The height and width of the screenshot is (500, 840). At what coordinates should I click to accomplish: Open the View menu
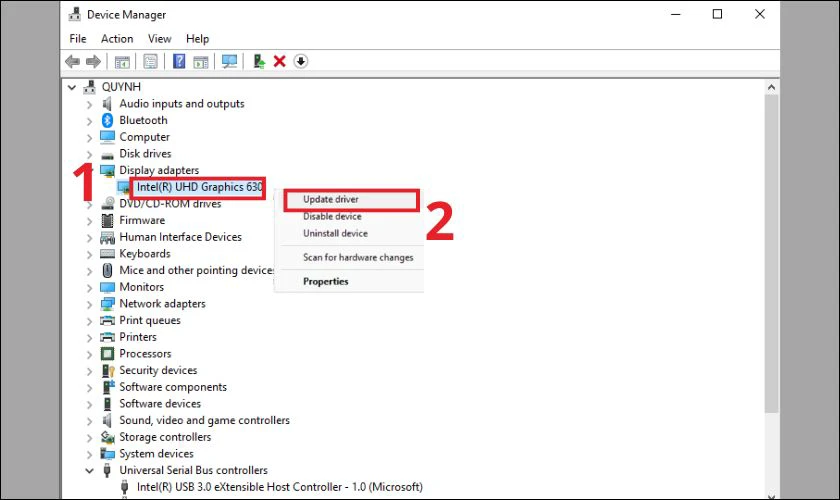[160, 39]
